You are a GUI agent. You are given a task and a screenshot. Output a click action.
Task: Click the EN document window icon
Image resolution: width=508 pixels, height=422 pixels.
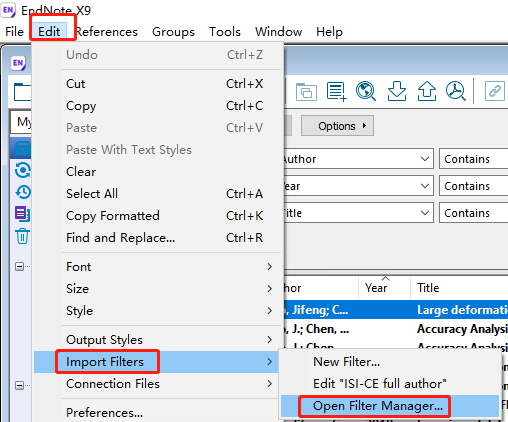coord(18,63)
